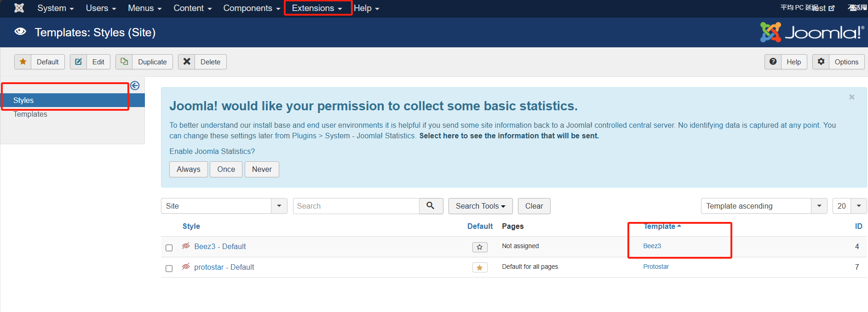Sort by the Template column header
The image size is (868, 312).
(662, 226)
